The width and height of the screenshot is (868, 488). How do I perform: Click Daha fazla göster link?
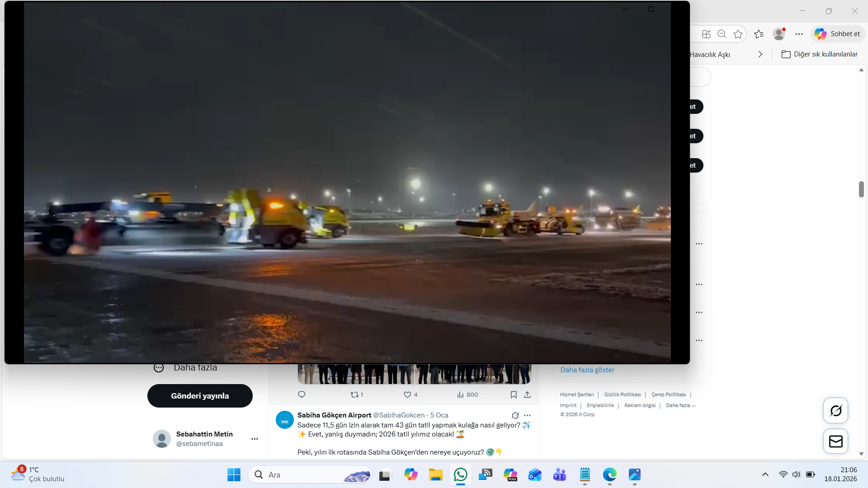click(x=587, y=370)
